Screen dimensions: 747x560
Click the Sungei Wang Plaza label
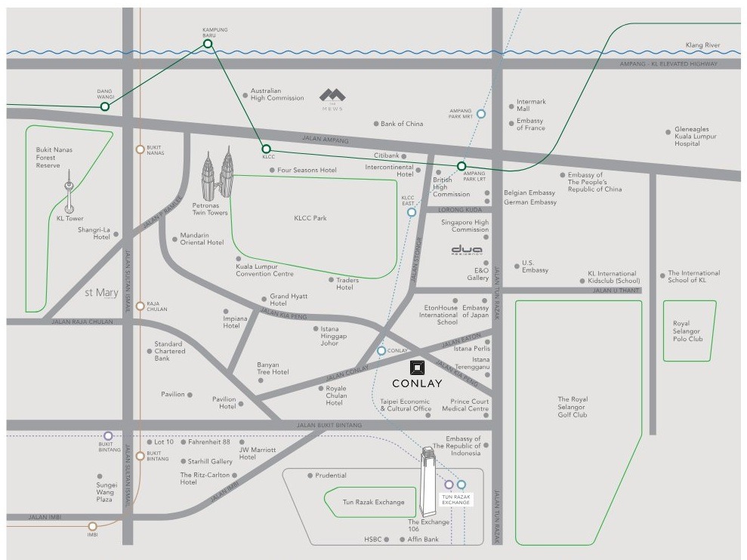tap(105, 492)
